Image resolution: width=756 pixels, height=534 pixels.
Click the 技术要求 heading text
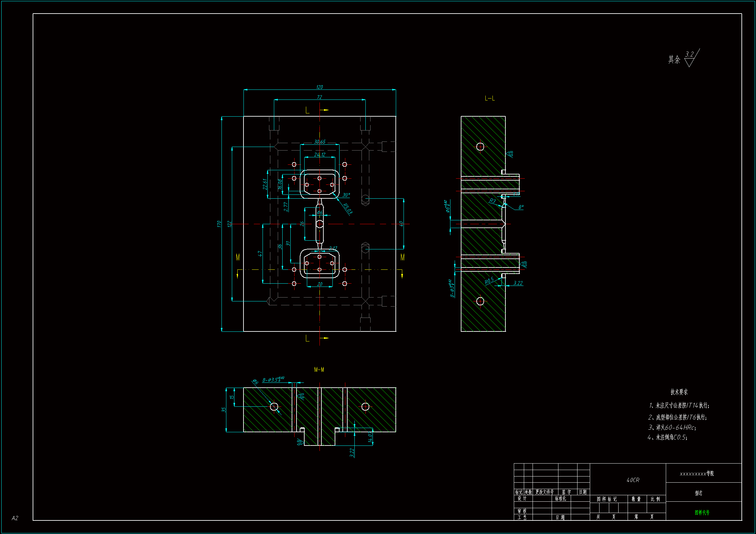pyautogui.click(x=679, y=392)
